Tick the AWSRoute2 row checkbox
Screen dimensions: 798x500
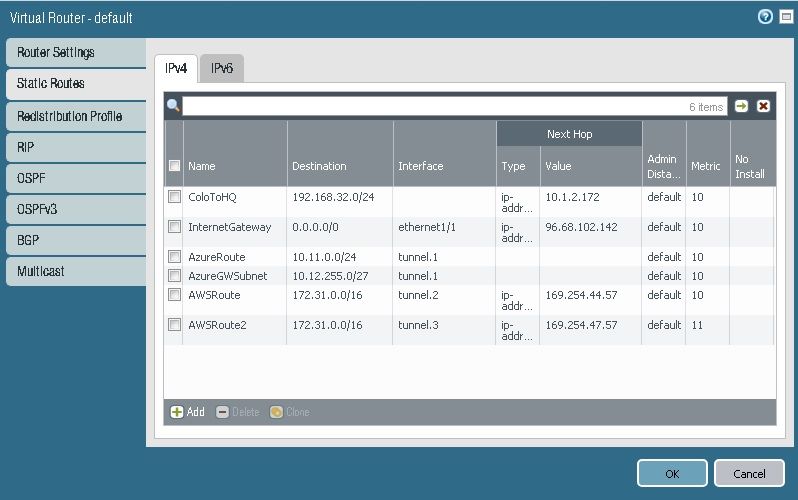click(174, 325)
